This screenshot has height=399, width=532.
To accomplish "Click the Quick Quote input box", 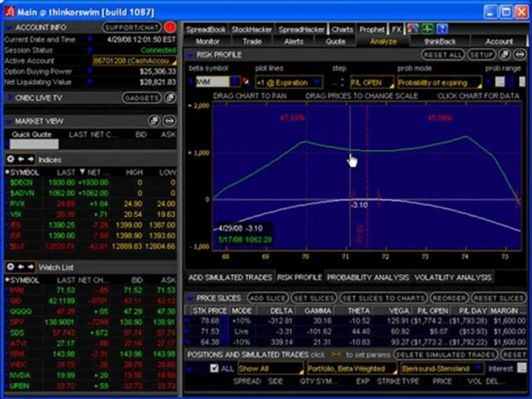I will [x=34, y=144].
